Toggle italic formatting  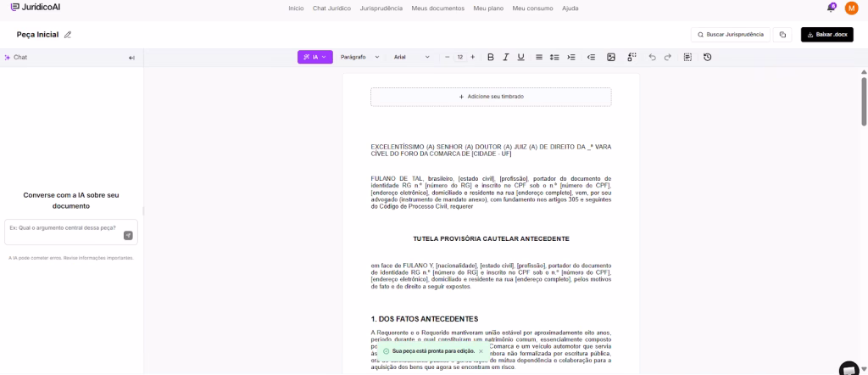[505, 57]
